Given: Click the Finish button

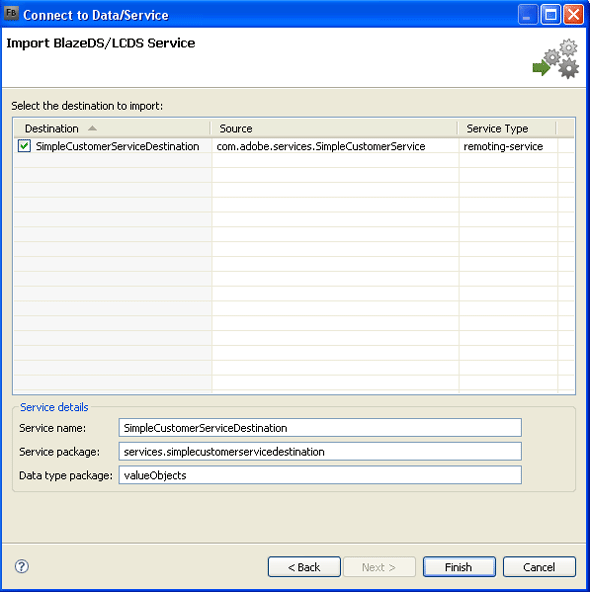Looking at the screenshot, I should point(459,567).
